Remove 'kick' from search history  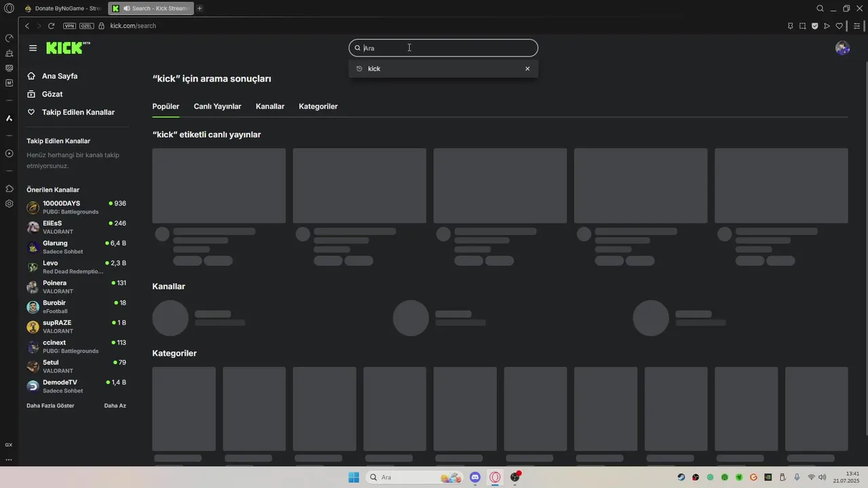[x=528, y=68]
